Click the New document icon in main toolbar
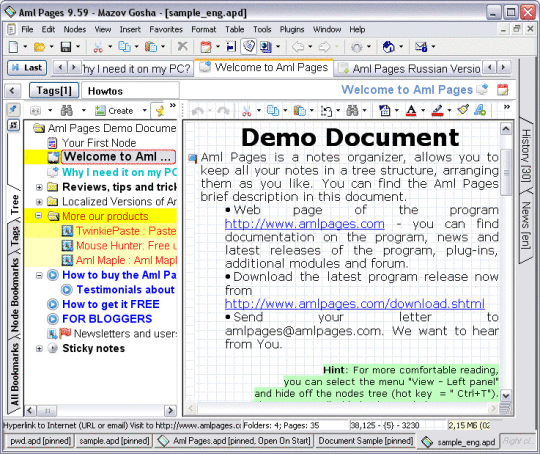This screenshot has width=540, height=454. pos(13,47)
